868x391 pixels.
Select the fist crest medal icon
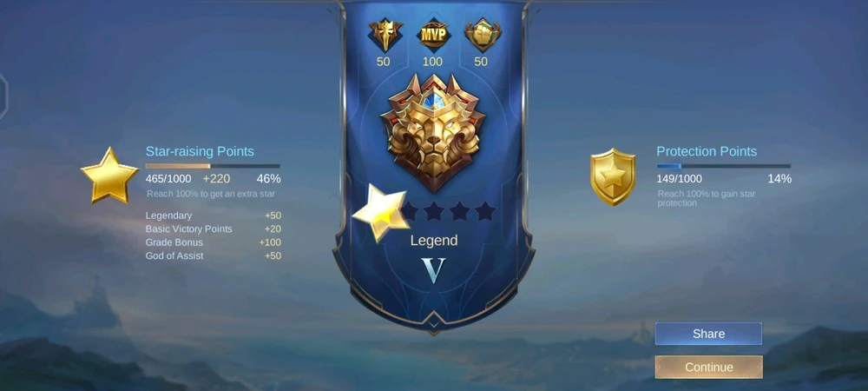pos(482,35)
